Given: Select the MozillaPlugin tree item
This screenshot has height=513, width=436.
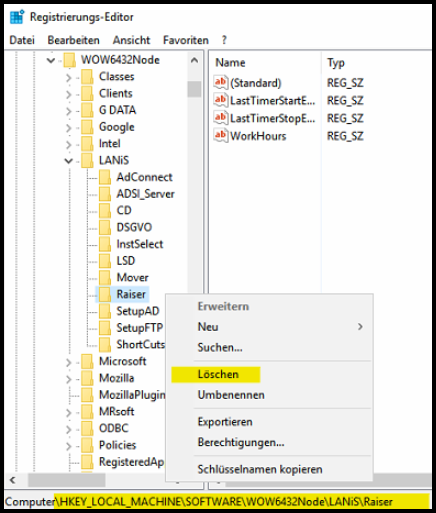Looking at the screenshot, I should pyautogui.click(x=132, y=395).
